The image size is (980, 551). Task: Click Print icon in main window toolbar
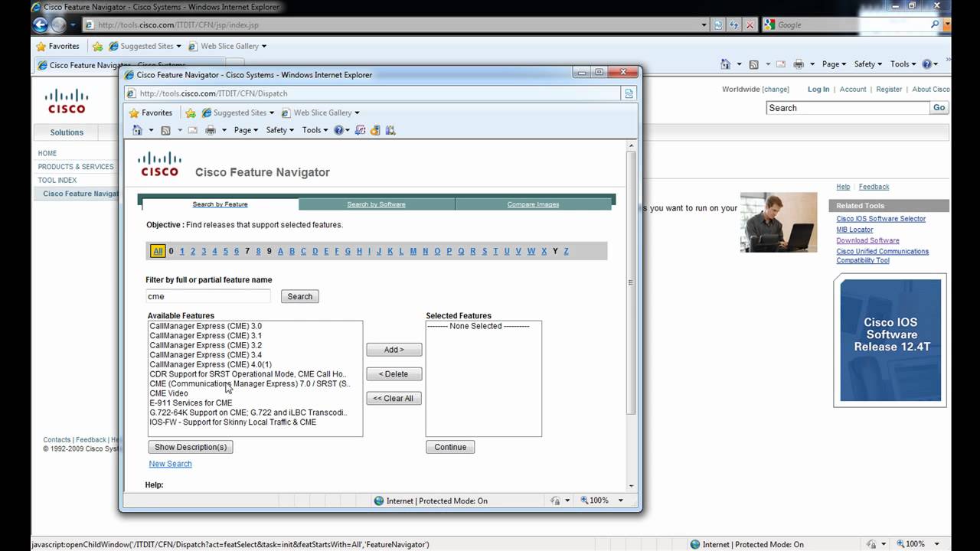[799, 64]
